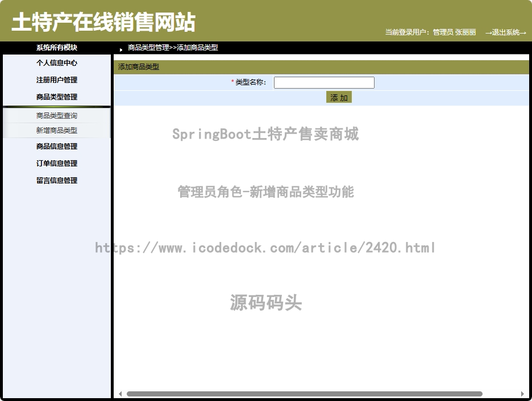532x401 pixels.
Task: Open 注册用户管理 module
Action: pyautogui.click(x=57, y=80)
